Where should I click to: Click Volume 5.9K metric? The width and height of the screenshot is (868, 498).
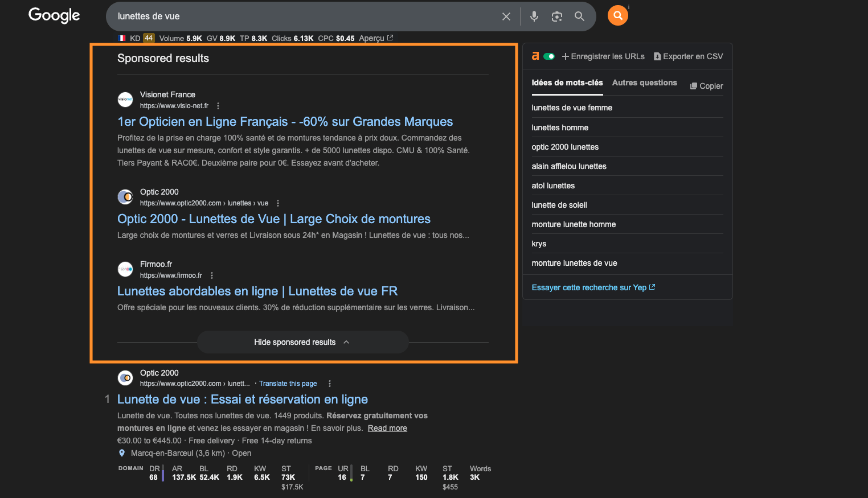(181, 38)
